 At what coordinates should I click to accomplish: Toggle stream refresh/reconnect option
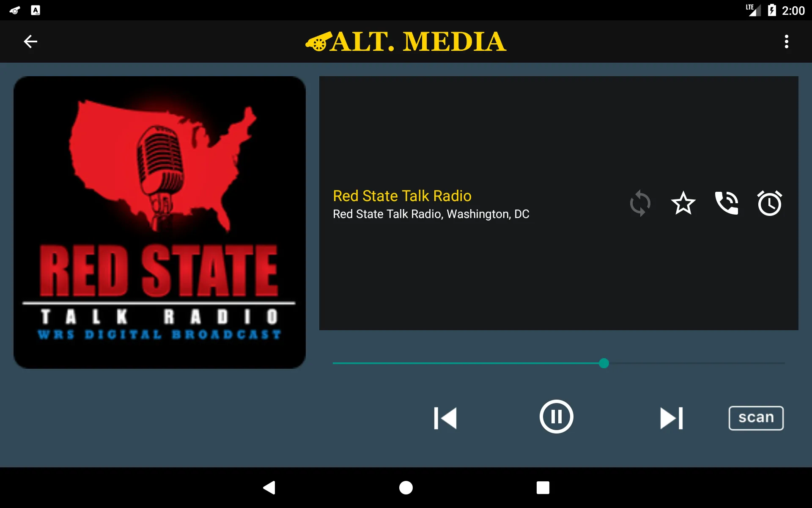coord(640,202)
